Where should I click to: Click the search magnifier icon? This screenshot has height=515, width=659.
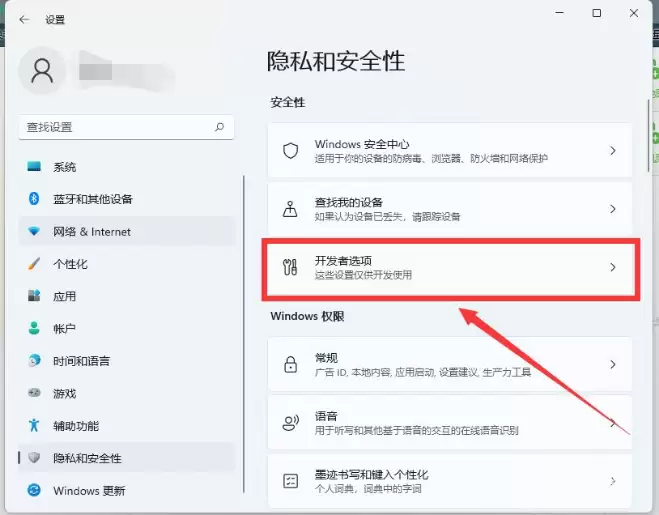click(x=219, y=127)
